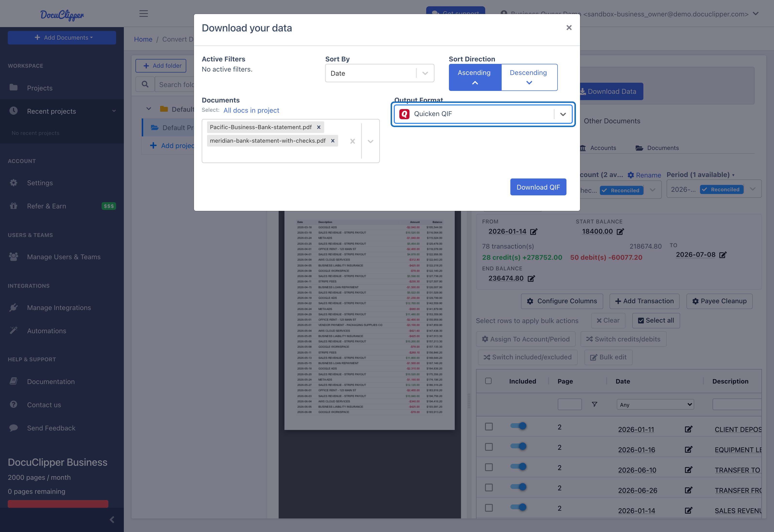Remove meridian-bank-statement-with-checks.pdf from documents
The width and height of the screenshot is (774, 532).
(x=333, y=141)
